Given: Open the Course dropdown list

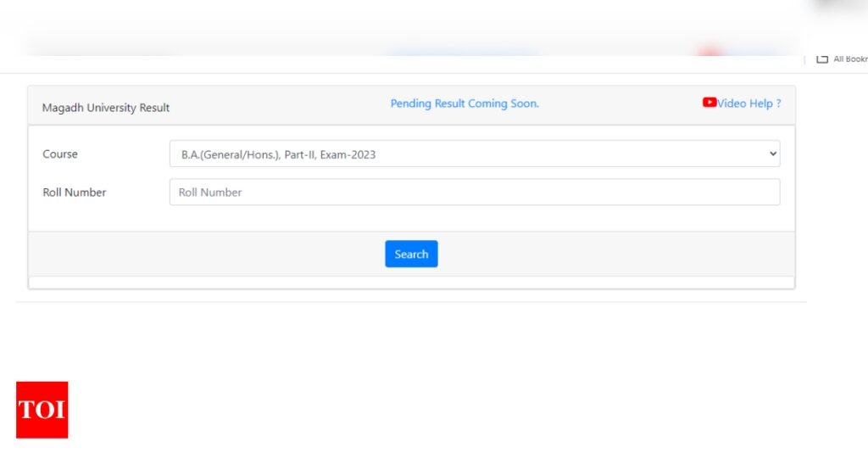Looking at the screenshot, I should click(x=475, y=154).
